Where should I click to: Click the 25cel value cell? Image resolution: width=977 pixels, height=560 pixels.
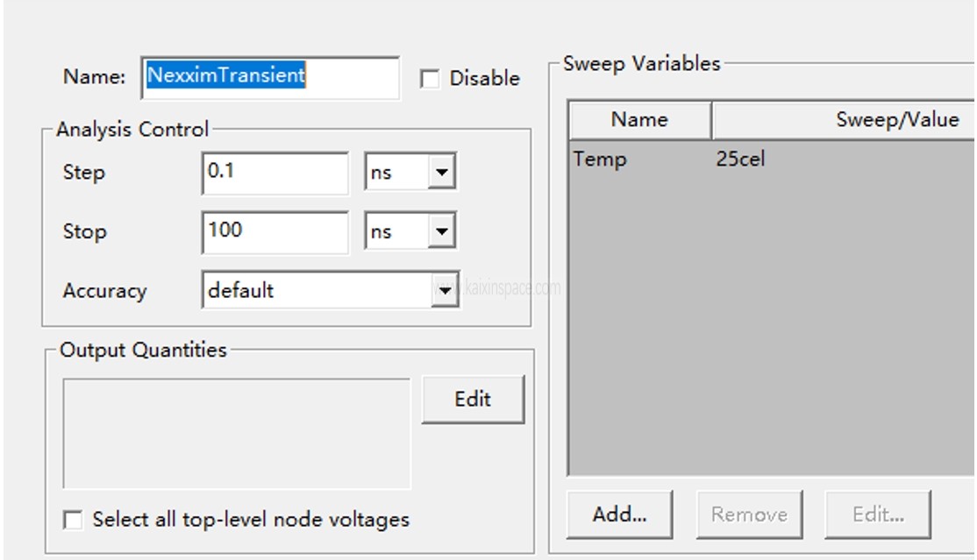[x=740, y=159]
